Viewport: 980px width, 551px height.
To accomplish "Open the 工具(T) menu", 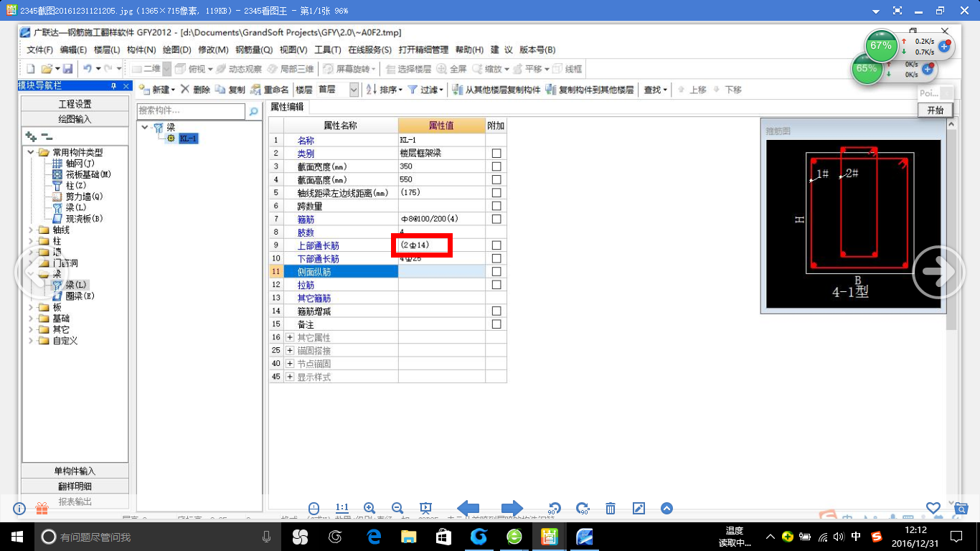I will point(328,50).
